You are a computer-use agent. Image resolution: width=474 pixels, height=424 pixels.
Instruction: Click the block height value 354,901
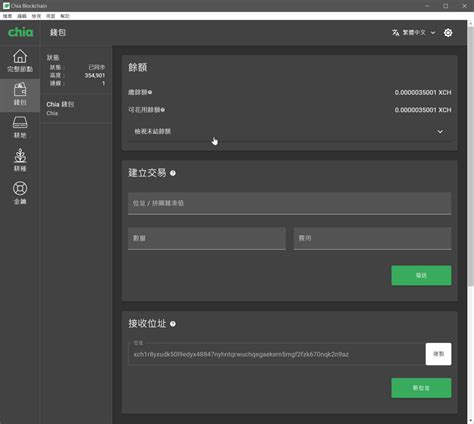coord(95,75)
